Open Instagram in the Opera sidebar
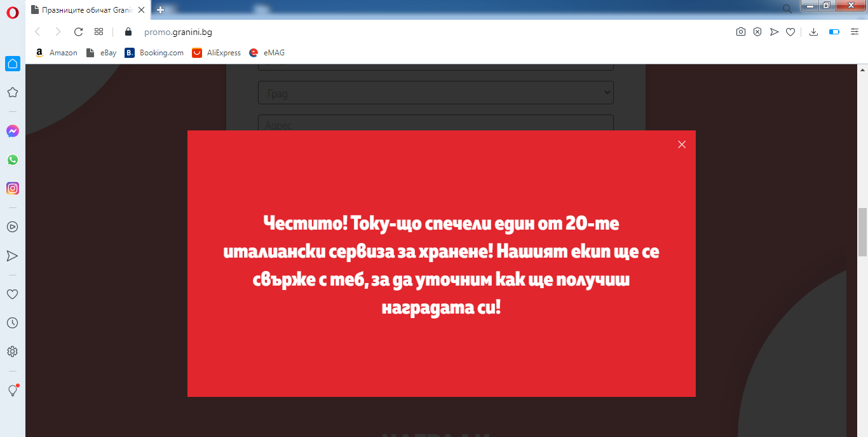The image size is (868, 437). (x=13, y=188)
